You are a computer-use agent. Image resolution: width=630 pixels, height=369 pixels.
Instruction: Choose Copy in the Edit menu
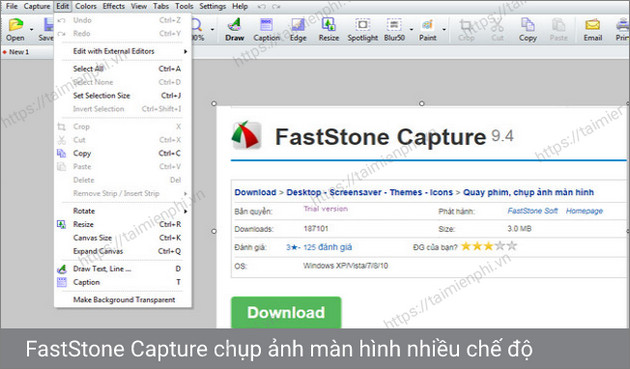(x=123, y=153)
